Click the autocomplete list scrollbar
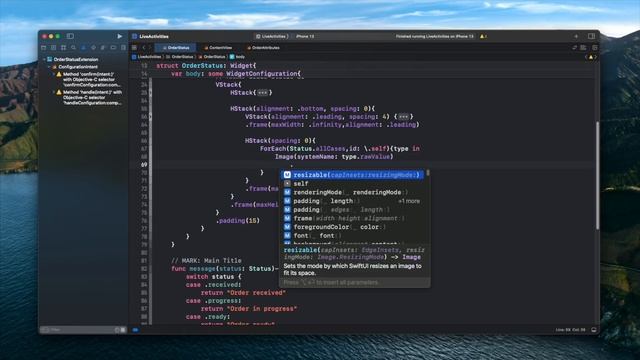The height and width of the screenshot is (360, 640). (428, 173)
